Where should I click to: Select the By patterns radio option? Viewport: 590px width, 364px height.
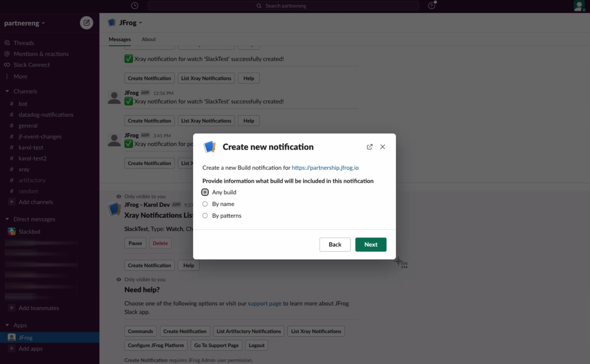[x=205, y=216]
